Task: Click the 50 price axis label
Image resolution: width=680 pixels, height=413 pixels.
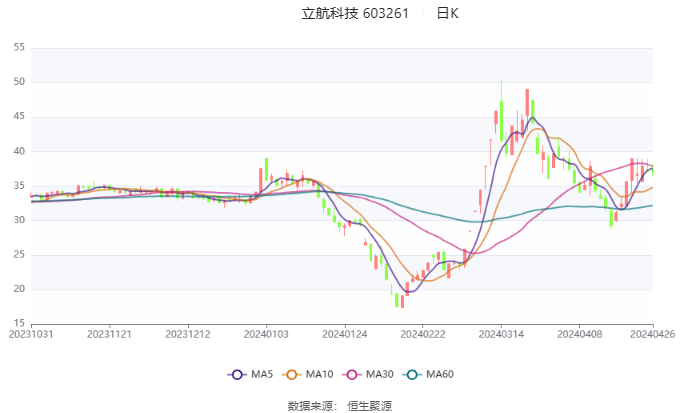Action: (x=19, y=82)
